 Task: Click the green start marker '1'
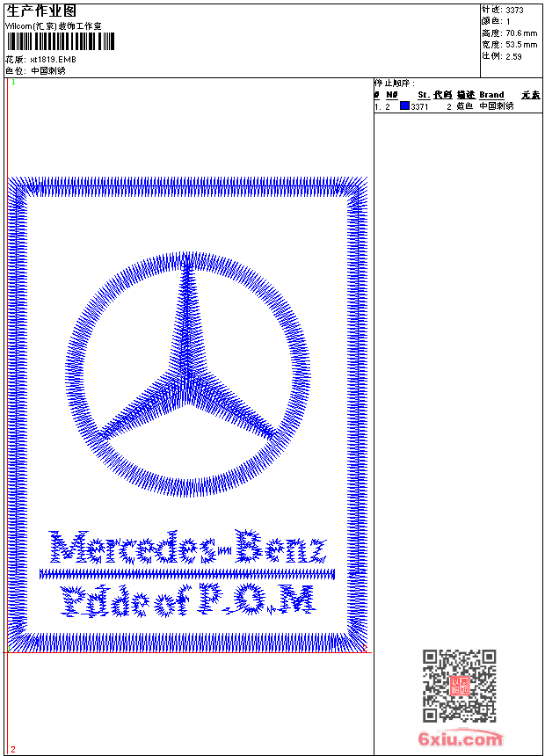click(13, 83)
